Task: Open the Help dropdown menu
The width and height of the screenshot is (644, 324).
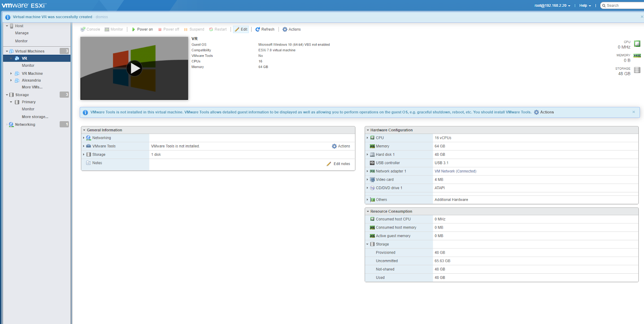Action: [585, 6]
